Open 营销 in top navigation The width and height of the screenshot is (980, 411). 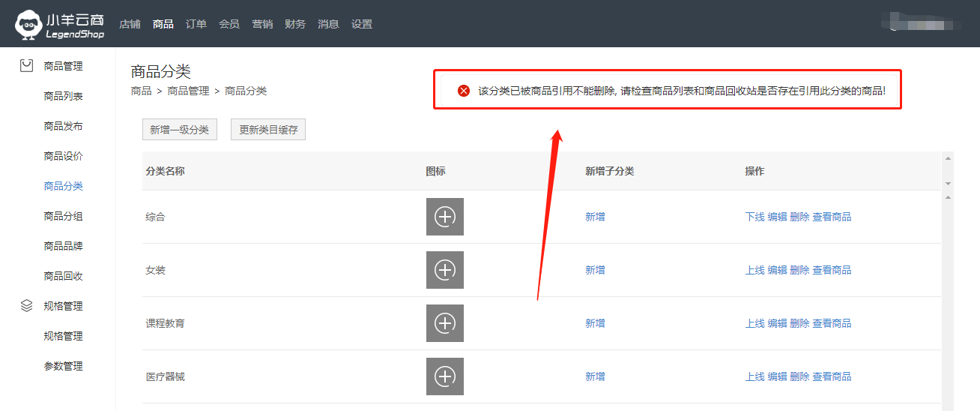click(262, 24)
